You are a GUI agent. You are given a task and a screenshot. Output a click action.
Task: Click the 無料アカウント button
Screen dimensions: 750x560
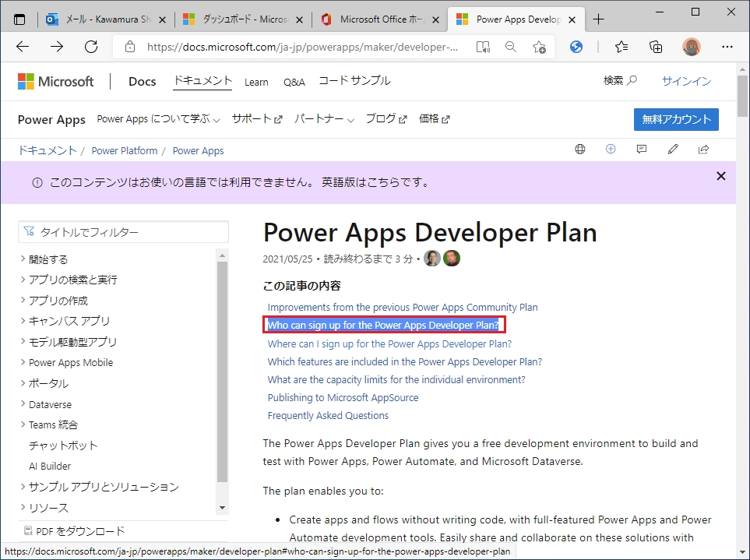point(676,119)
